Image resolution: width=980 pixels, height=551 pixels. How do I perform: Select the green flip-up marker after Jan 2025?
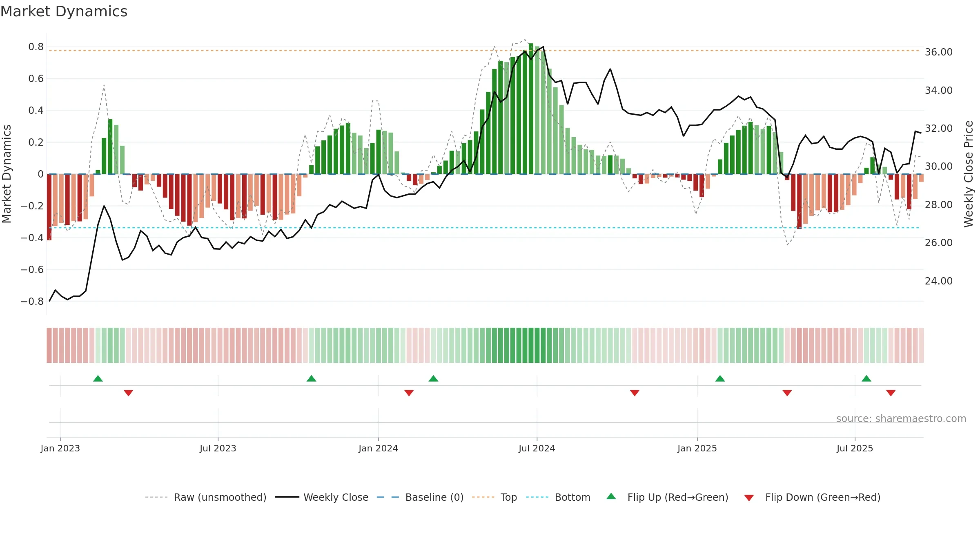pyautogui.click(x=720, y=378)
